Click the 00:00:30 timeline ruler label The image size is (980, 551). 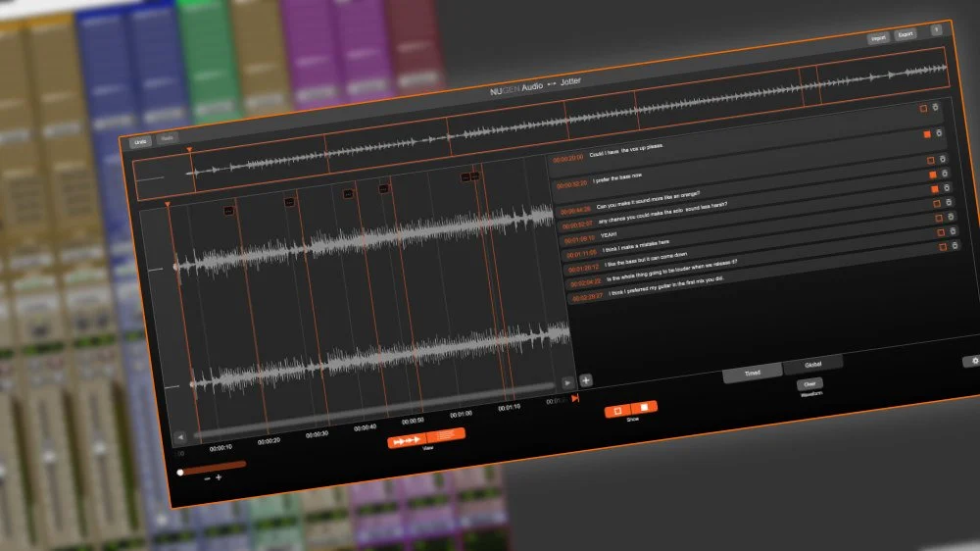click(318, 434)
